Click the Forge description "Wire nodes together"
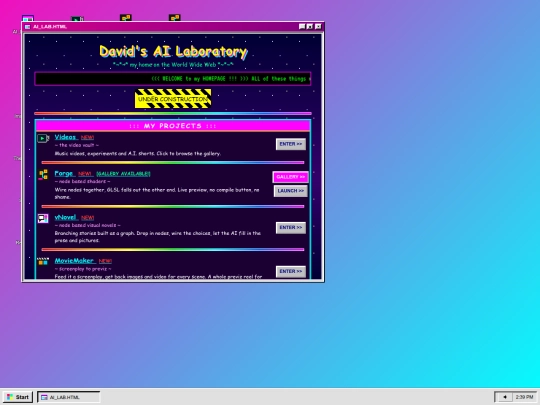Viewport: 540px width, 405px height. point(157,194)
